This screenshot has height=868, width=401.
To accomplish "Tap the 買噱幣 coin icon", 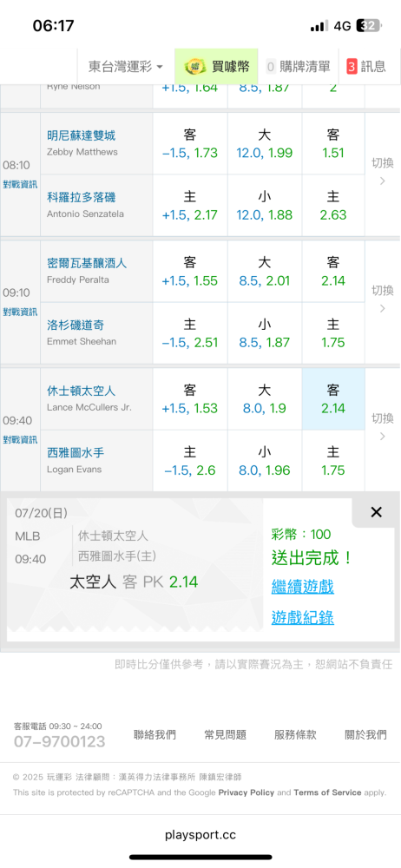I will [194, 67].
